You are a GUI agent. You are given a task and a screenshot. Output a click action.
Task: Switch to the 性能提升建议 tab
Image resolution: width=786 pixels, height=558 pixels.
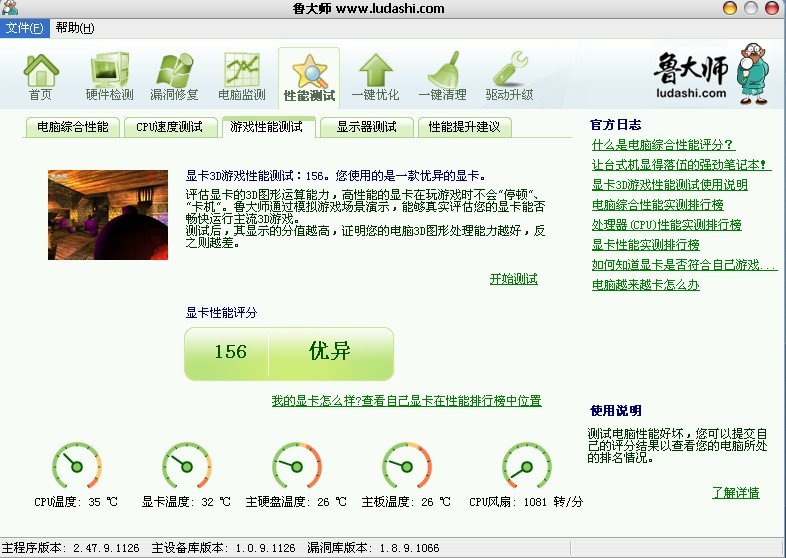click(x=464, y=127)
